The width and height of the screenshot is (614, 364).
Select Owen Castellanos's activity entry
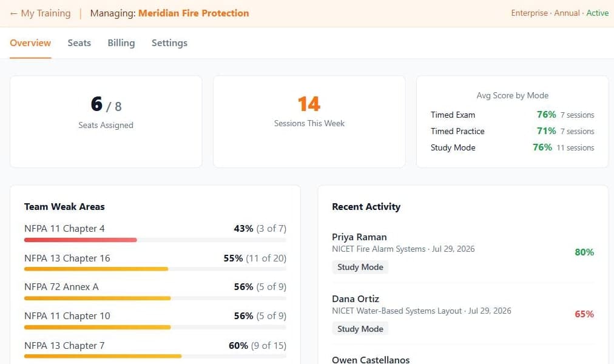(371, 360)
